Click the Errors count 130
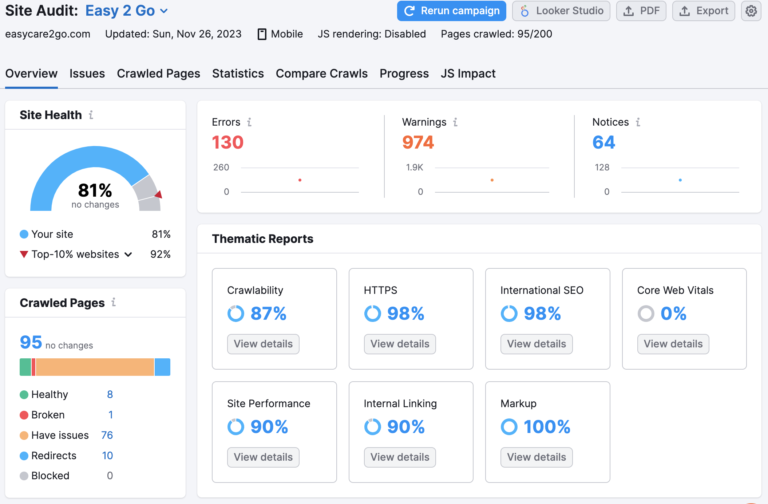The width and height of the screenshot is (768, 504). tap(228, 143)
